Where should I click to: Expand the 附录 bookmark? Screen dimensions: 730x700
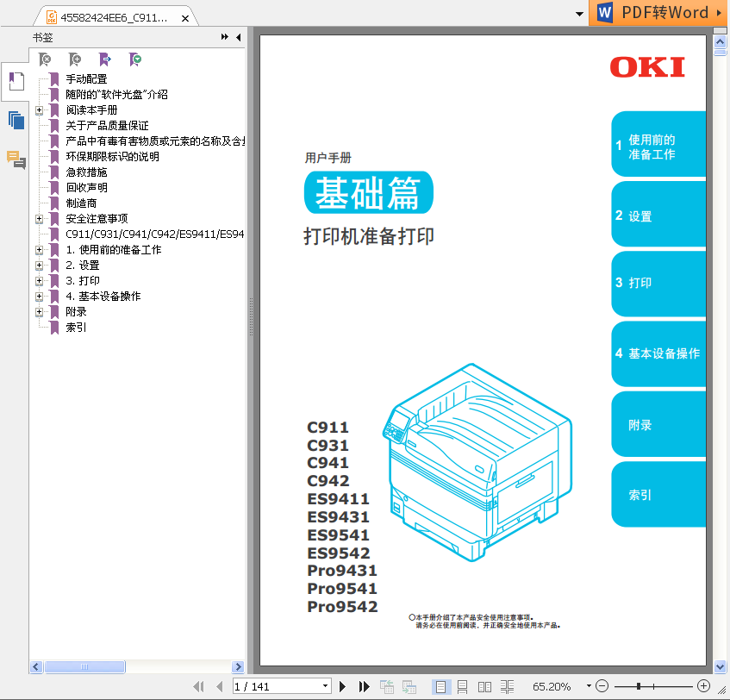[39, 312]
